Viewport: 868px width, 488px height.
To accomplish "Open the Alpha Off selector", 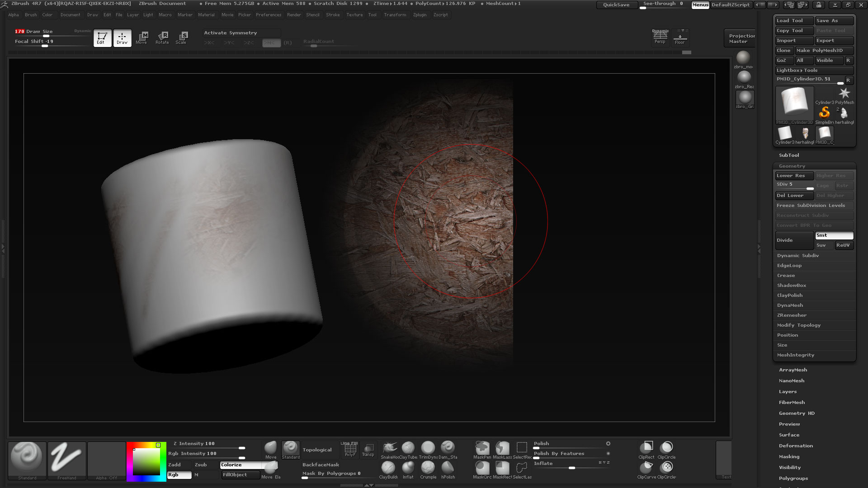I will [106, 460].
